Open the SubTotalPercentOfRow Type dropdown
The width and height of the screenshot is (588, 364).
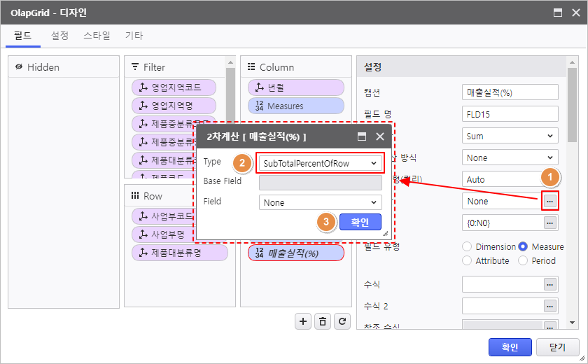coord(320,163)
